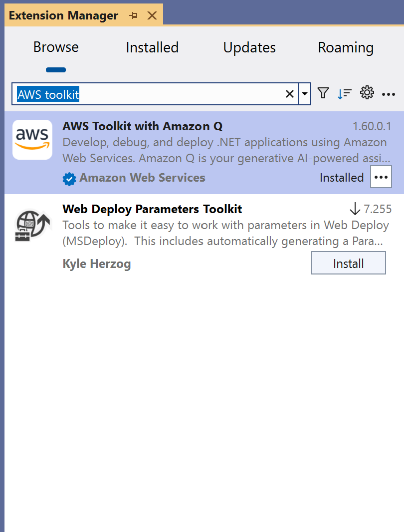404x532 pixels.
Task: Click the AWS logo thumbnail
Action: click(32, 140)
